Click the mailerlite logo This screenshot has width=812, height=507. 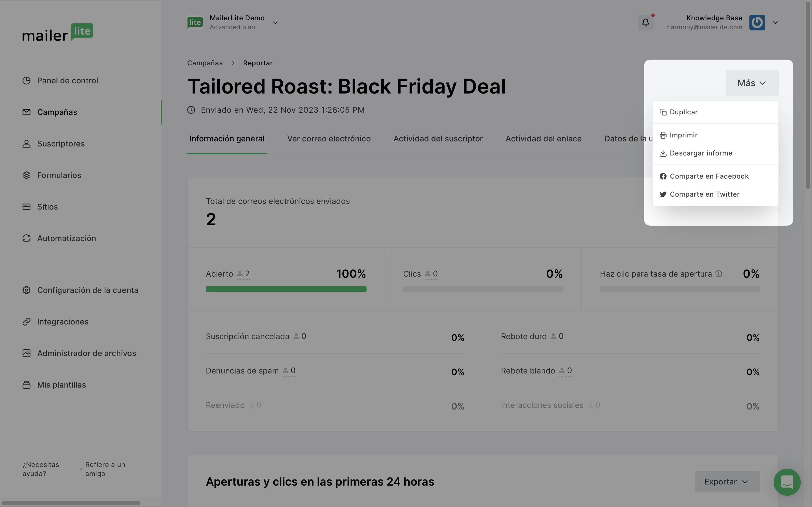click(x=58, y=32)
